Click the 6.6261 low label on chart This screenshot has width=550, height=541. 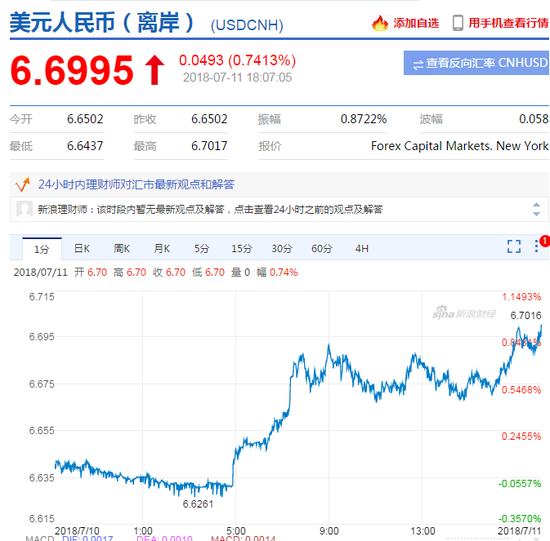tap(198, 504)
